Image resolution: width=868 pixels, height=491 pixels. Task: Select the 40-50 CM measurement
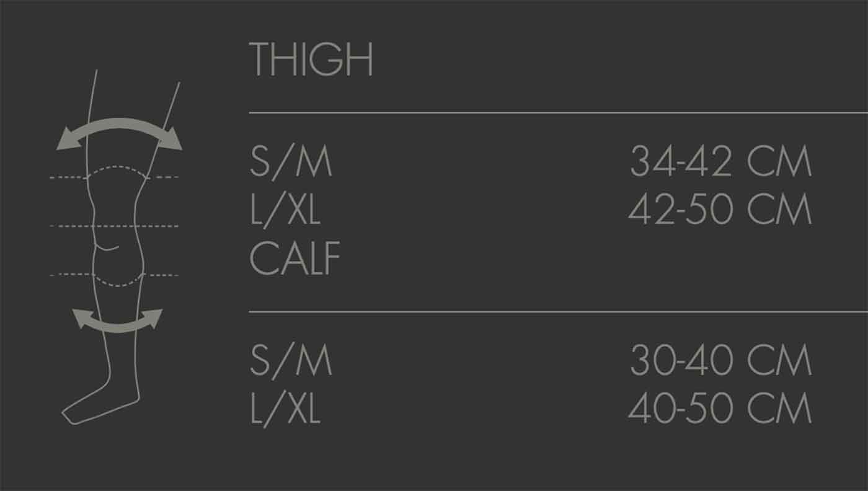pyautogui.click(x=719, y=410)
